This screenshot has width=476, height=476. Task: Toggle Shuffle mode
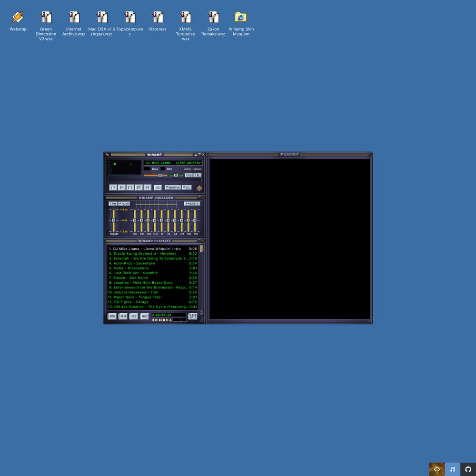pyautogui.click(x=173, y=188)
